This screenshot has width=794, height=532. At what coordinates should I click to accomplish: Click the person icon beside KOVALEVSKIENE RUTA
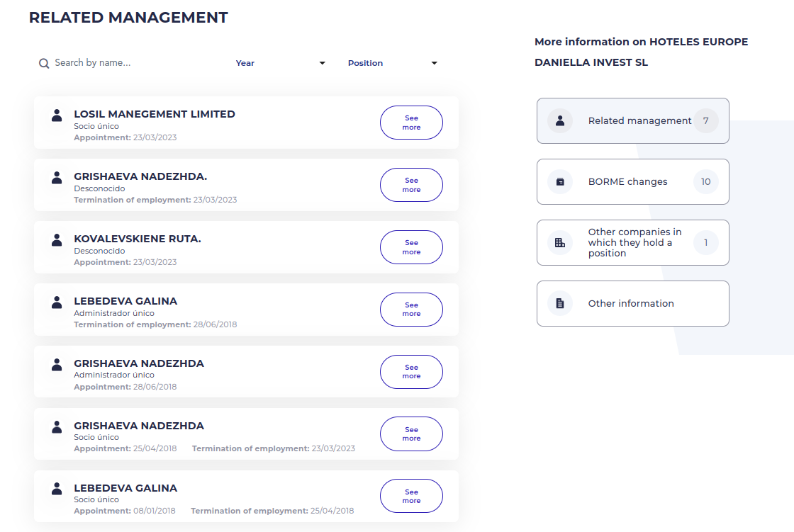56,240
